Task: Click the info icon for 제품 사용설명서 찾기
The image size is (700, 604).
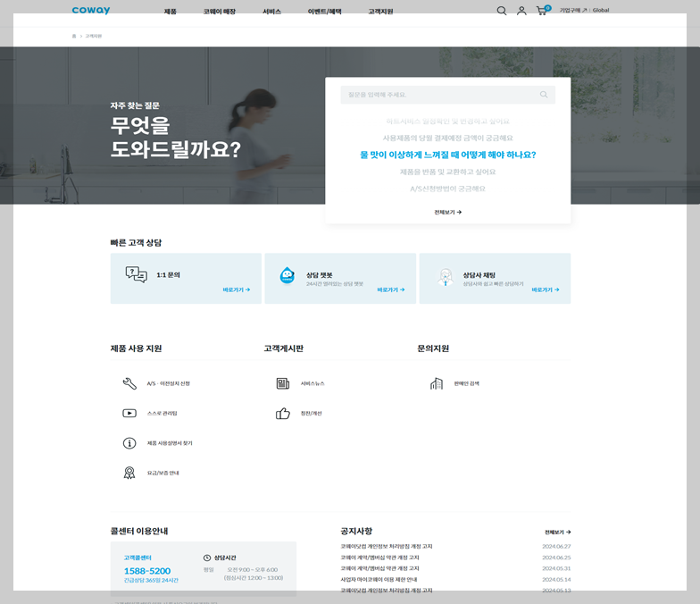Action: click(x=129, y=443)
